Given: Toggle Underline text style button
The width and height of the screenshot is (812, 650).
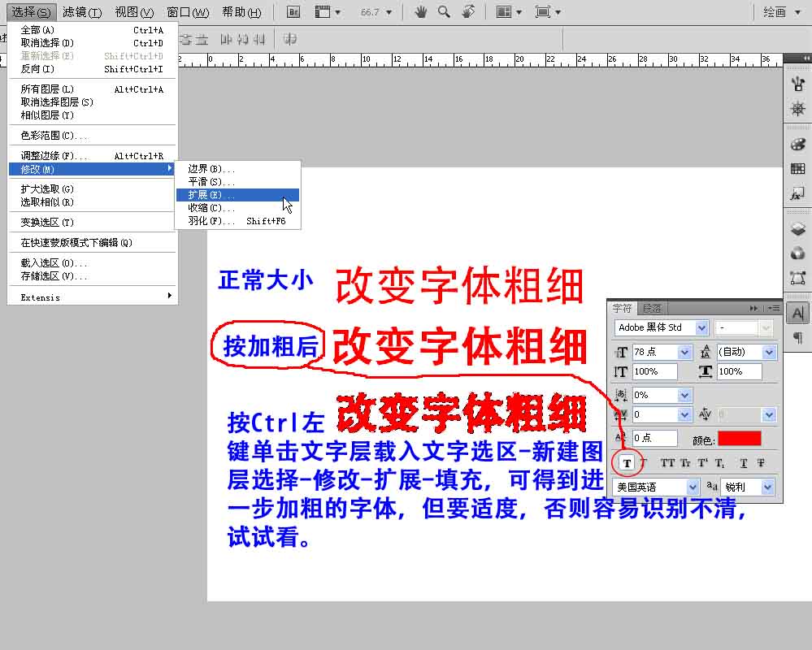Looking at the screenshot, I should pyautogui.click(x=744, y=463).
